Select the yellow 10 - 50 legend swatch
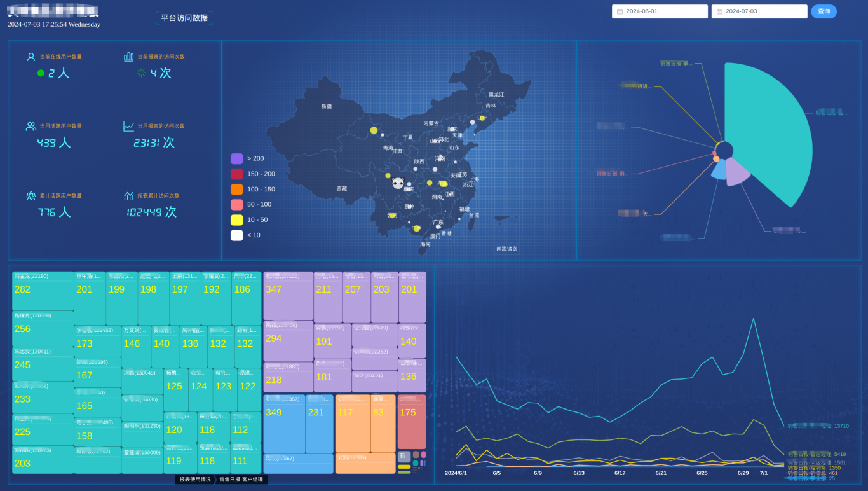The height and width of the screenshot is (491, 868). click(237, 219)
